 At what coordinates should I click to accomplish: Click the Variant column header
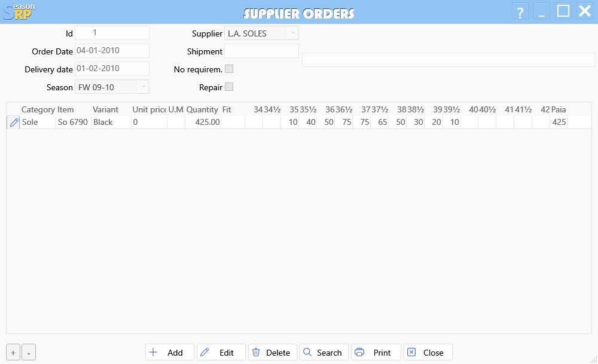[x=106, y=110]
